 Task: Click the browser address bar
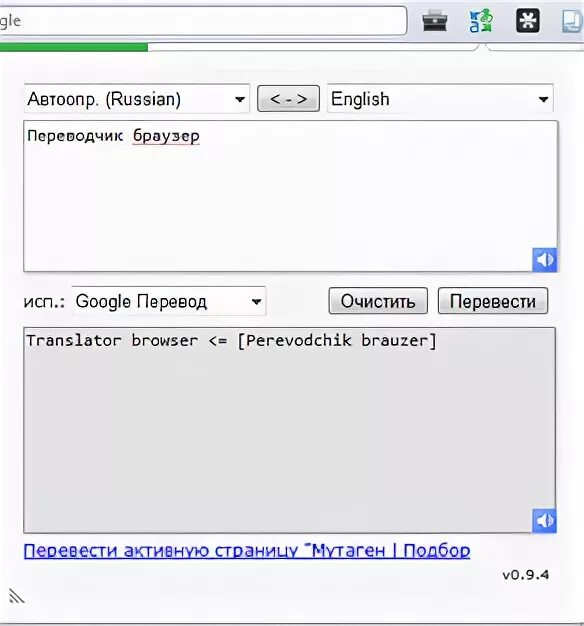pyautogui.click(x=202, y=21)
